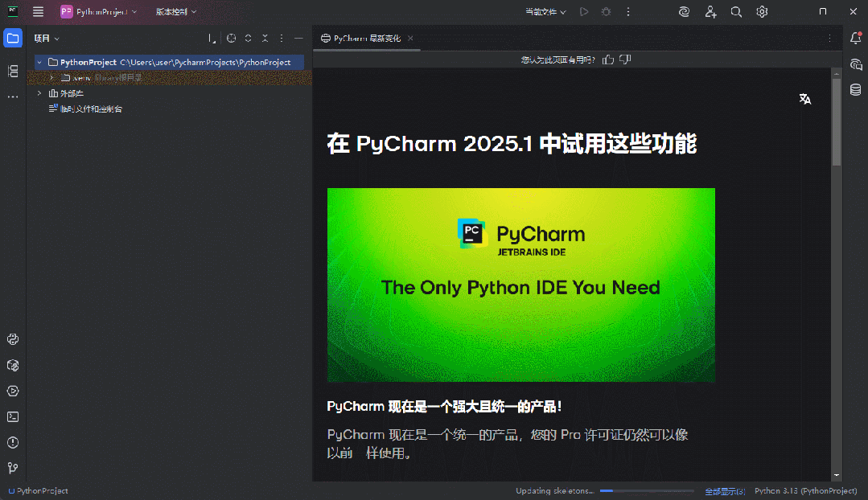Image resolution: width=868 pixels, height=500 pixels.
Task: Open Python 3.13 interpreter selector
Action: point(805,490)
